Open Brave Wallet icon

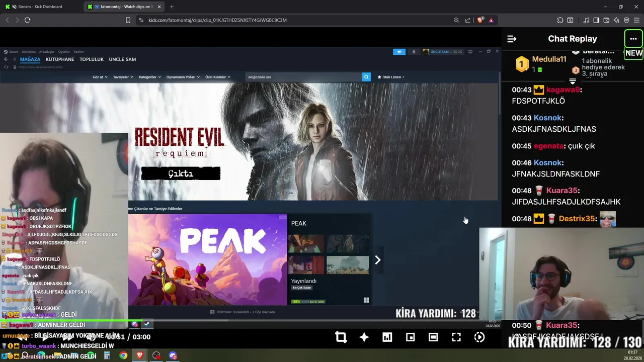(x=606, y=20)
